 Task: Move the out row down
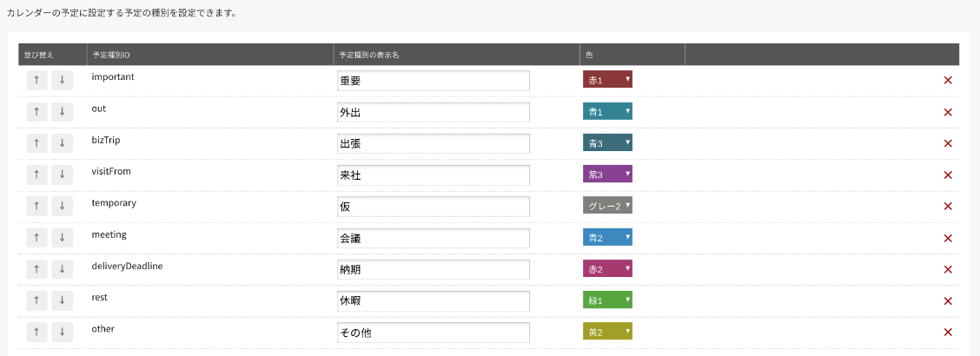pos(63,112)
